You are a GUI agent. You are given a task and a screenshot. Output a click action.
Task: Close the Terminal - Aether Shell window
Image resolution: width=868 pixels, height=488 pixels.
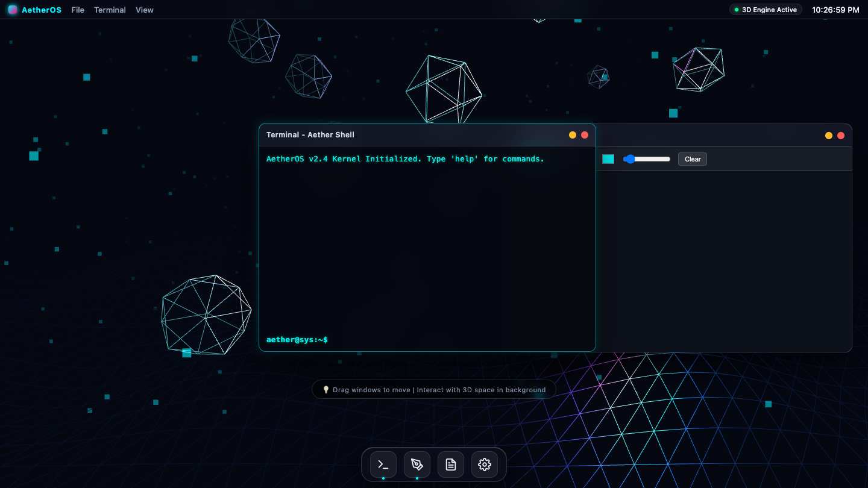click(x=585, y=135)
